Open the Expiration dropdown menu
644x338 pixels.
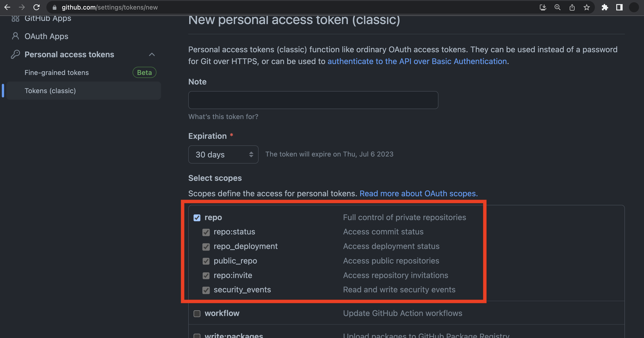(223, 154)
